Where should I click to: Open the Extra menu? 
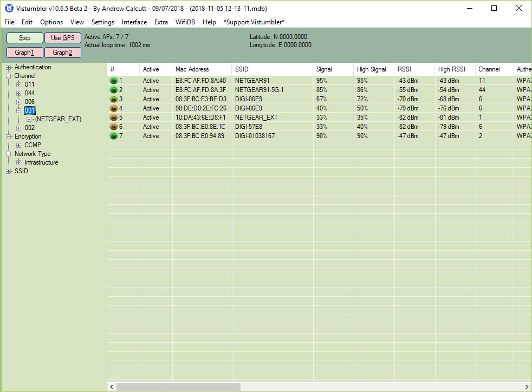[161, 22]
